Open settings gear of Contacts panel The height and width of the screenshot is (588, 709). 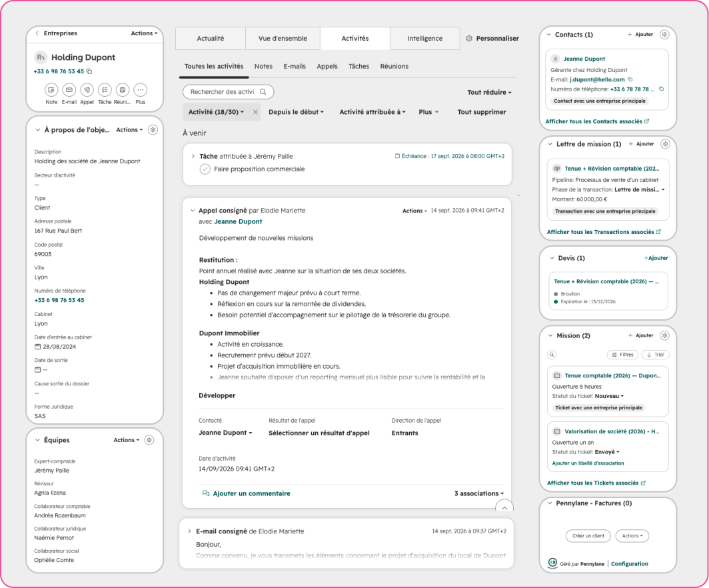[664, 35]
